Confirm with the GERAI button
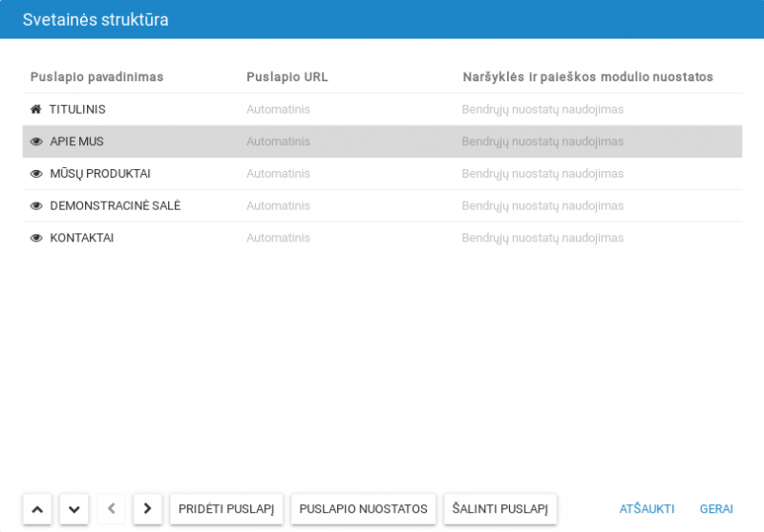This screenshot has height=532, width=764. click(716, 508)
